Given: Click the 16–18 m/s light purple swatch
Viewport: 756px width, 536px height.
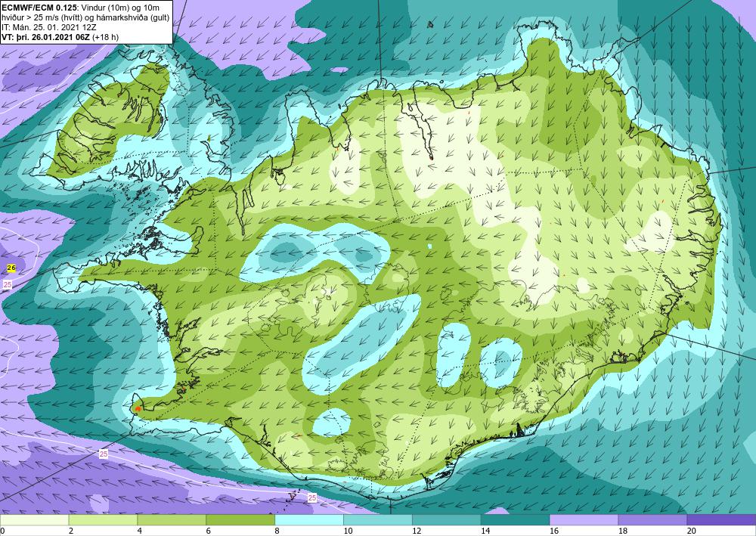Looking at the screenshot, I should [584, 520].
